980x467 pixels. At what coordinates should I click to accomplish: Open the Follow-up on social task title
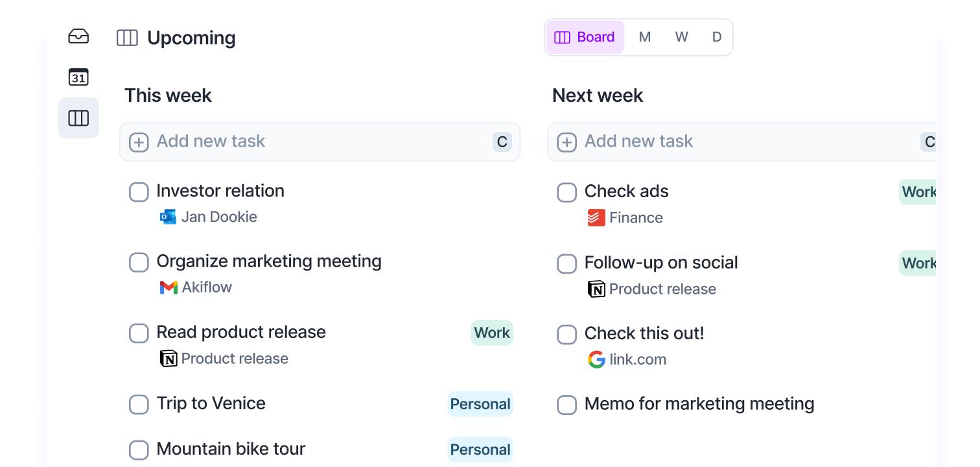(661, 263)
